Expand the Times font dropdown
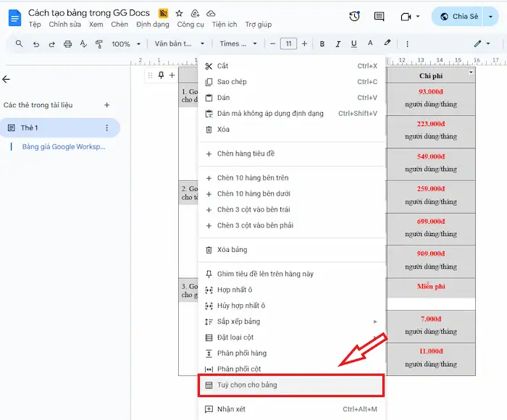This screenshot has height=420, width=507. pos(238,44)
